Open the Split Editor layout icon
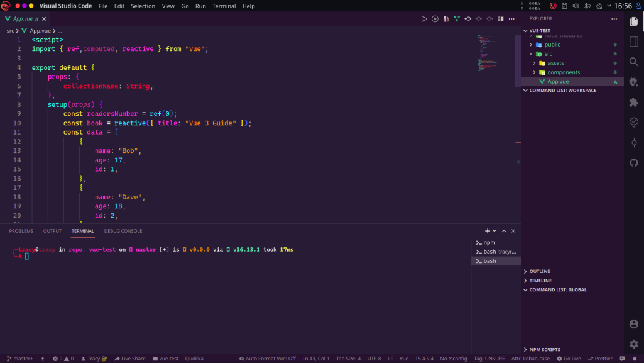This screenshot has height=363, width=644. (499, 18)
